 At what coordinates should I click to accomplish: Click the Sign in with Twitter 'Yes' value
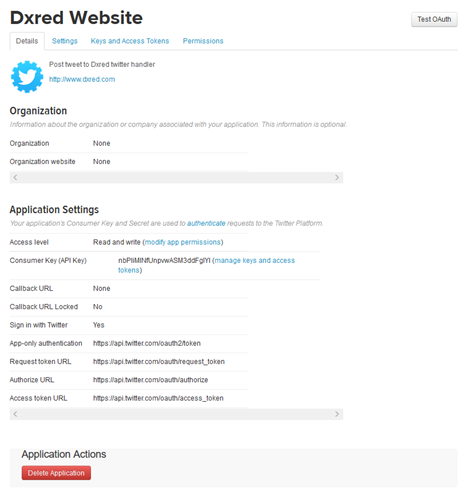(x=99, y=325)
